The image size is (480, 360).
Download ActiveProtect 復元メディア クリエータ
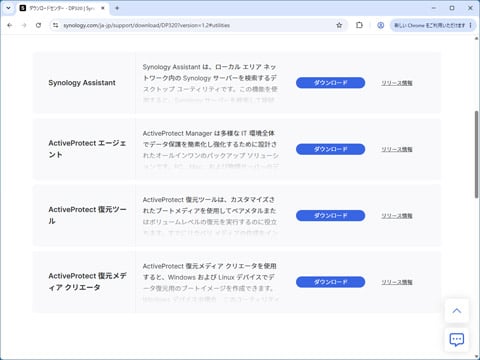click(330, 282)
